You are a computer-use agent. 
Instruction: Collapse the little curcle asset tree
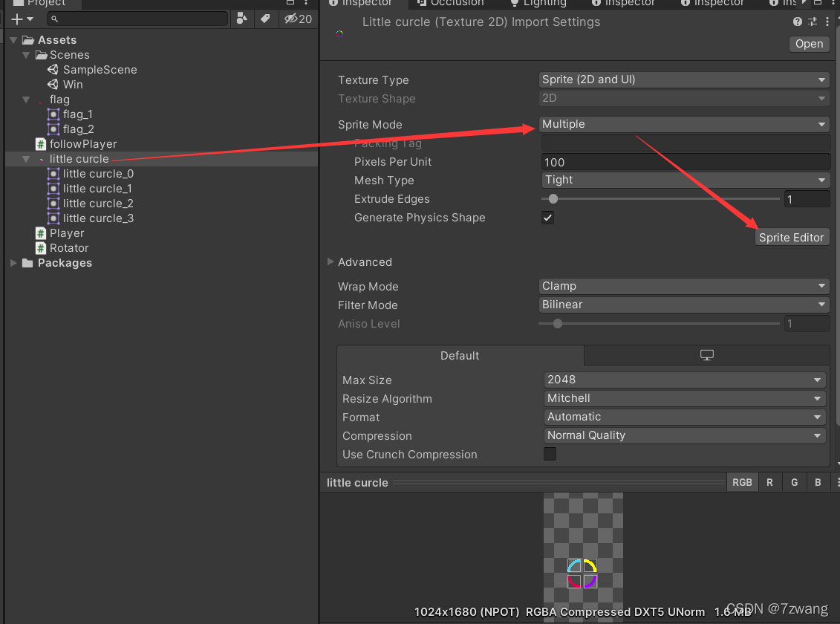[x=26, y=159]
